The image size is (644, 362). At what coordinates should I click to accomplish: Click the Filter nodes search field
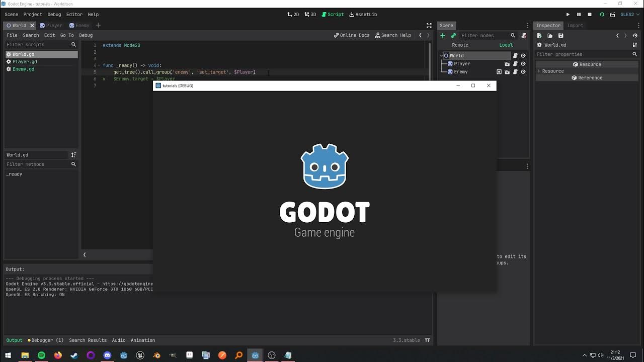(x=488, y=36)
